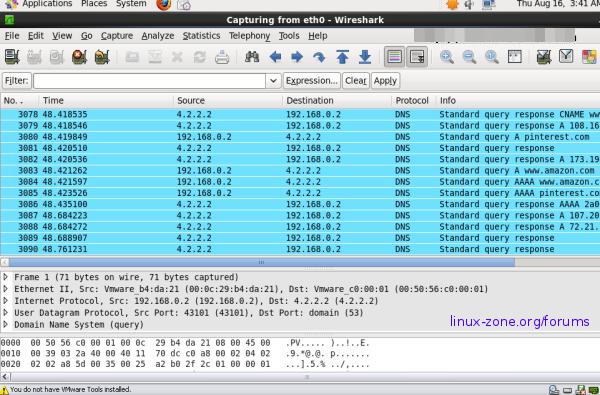The image size is (600, 395).
Task: Open the View menu
Action: click(62, 36)
